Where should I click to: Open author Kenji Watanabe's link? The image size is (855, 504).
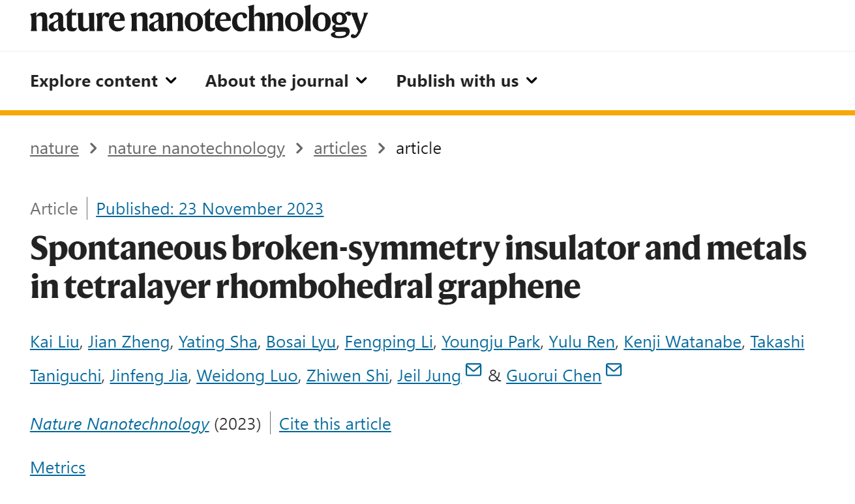[682, 342]
